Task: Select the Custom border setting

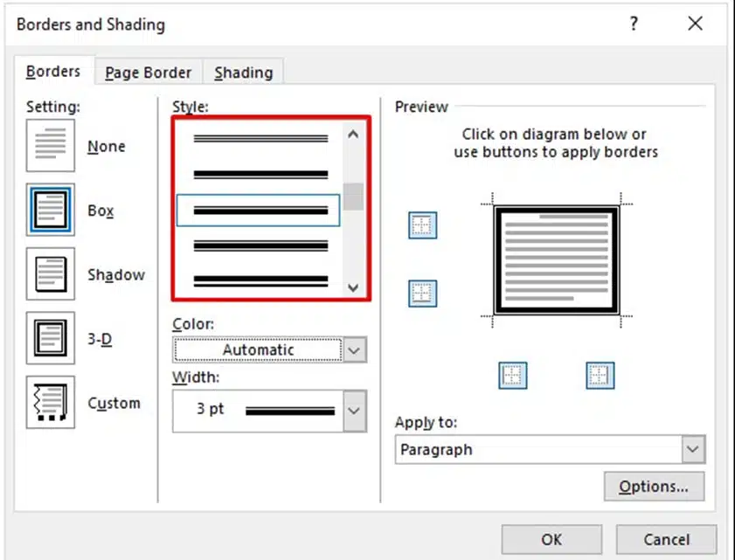Action: click(51, 403)
